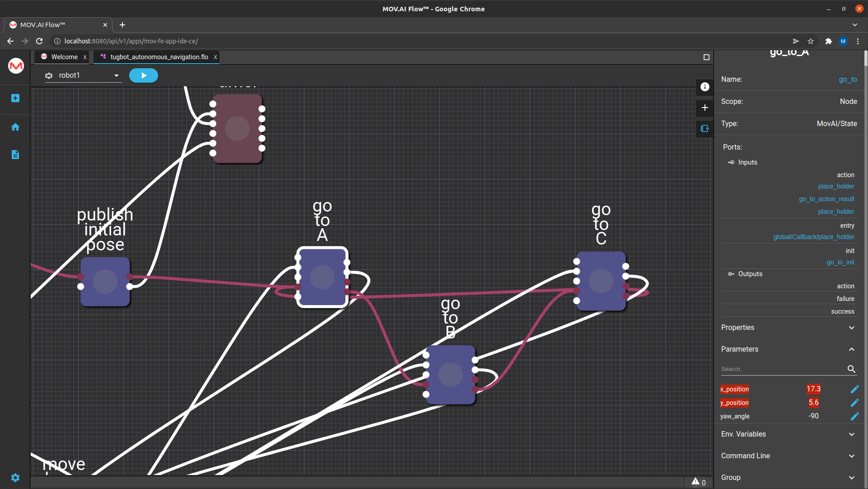This screenshot has width=868, height=489.
Task: Focus the parameters Search field
Action: (783, 369)
